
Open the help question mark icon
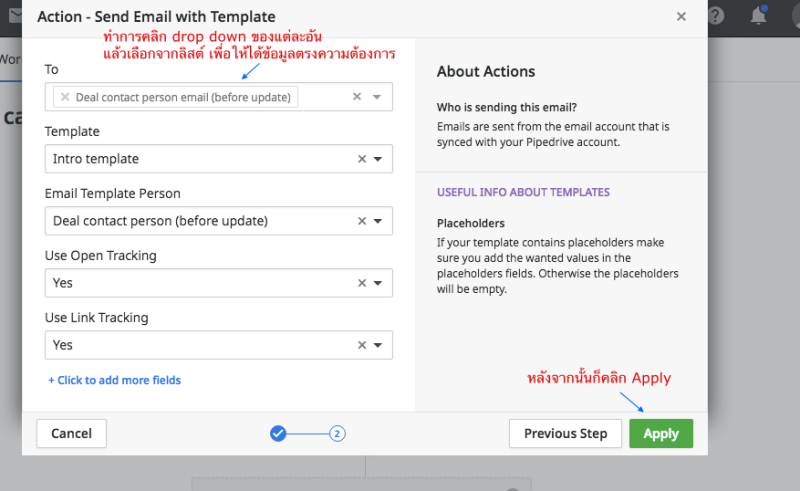715,16
